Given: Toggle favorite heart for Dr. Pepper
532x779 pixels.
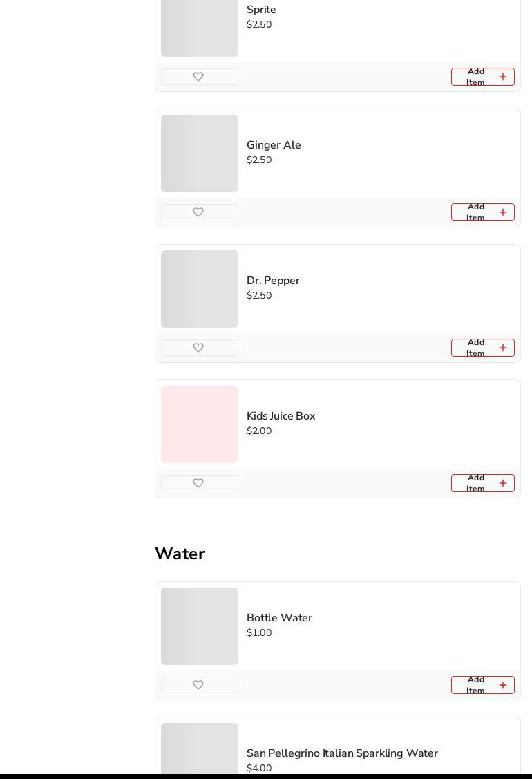Looking at the screenshot, I should (x=198, y=348).
